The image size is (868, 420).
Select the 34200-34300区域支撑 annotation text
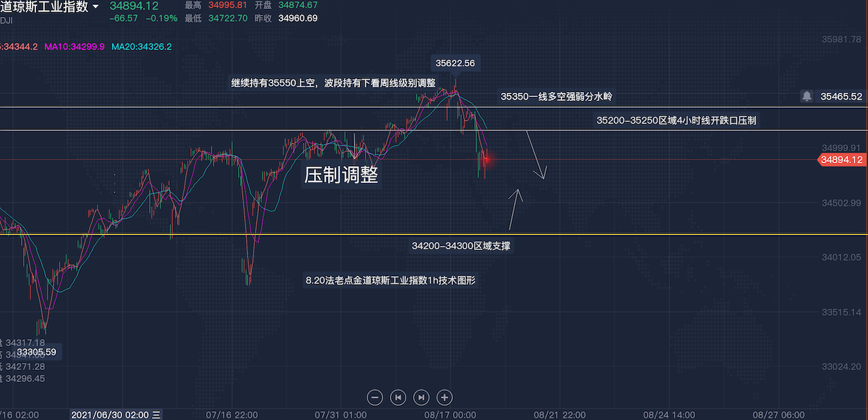pos(461,246)
